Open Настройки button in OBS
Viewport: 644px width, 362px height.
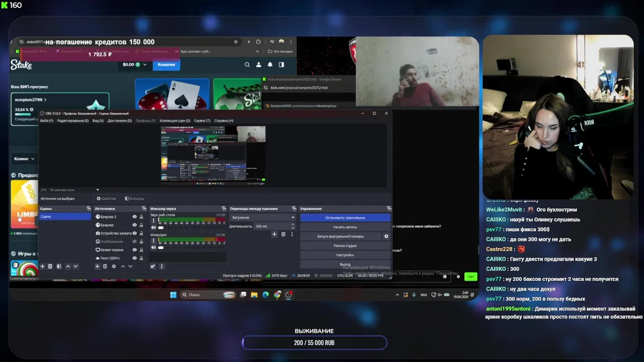(x=345, y=255)
